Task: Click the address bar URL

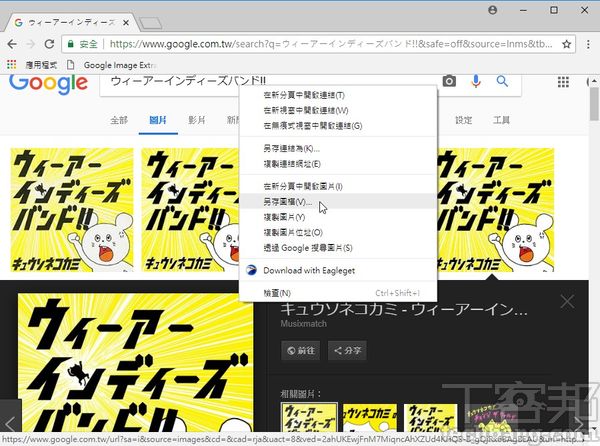Action: click(x=331, y=44)
